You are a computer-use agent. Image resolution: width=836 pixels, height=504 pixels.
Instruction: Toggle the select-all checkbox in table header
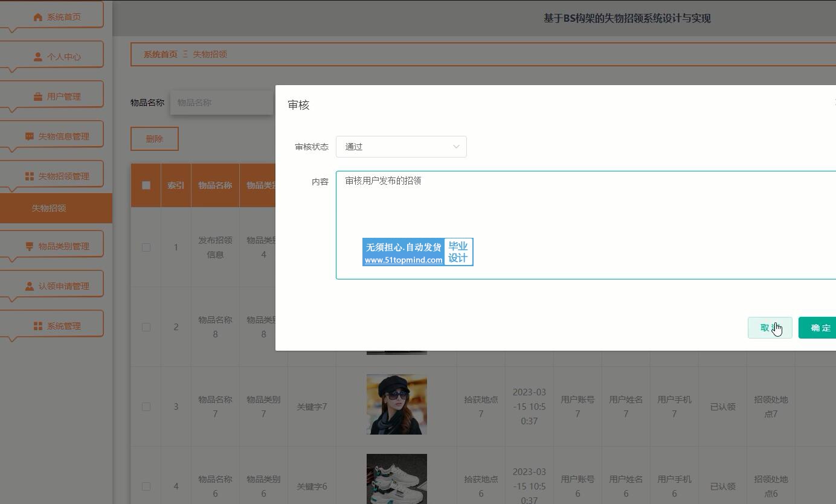(146, 185)
